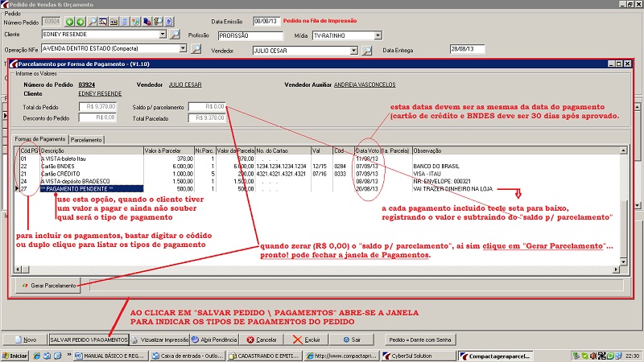
Task: Switch to CADASTRANDO E EMITI taskbar item
Action: 265,356
